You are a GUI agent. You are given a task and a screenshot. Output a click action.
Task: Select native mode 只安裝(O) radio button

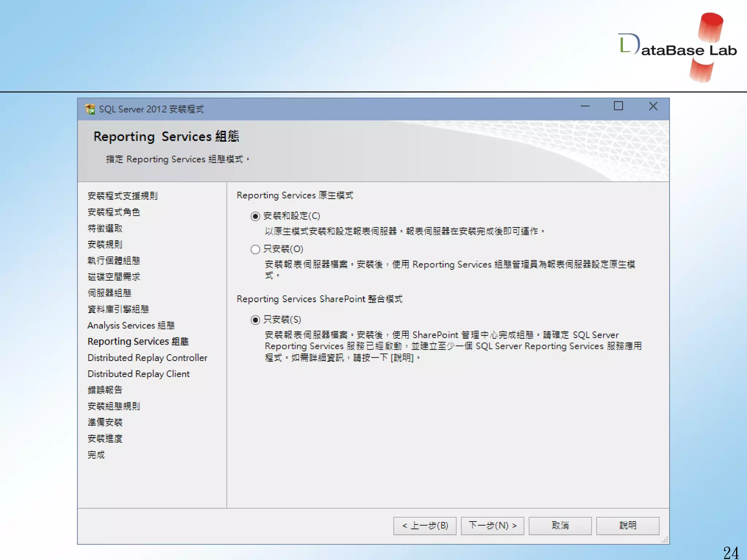pos(255,249)
